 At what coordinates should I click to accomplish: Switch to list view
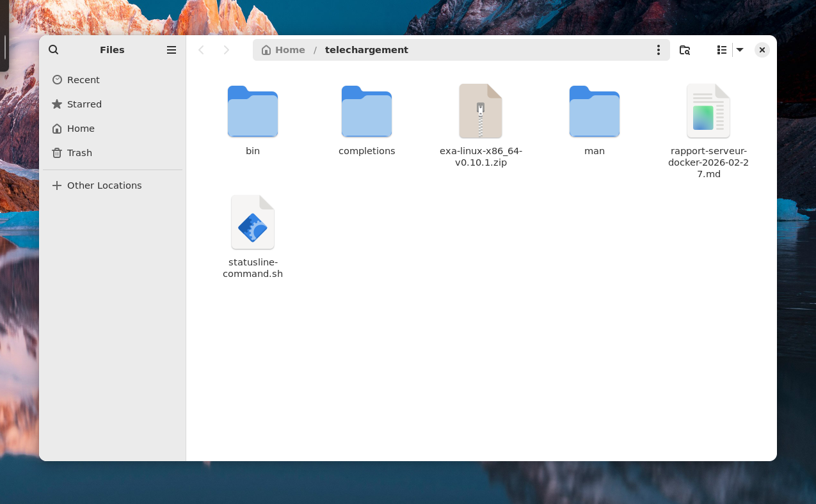(722, 50)
